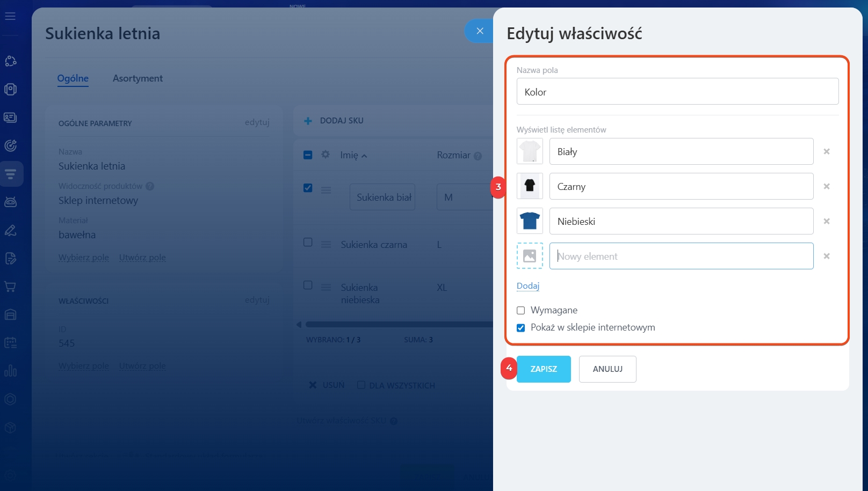868x491 pixels.
Task: Remove the Niebieski list element
Action: click(827, 222)
